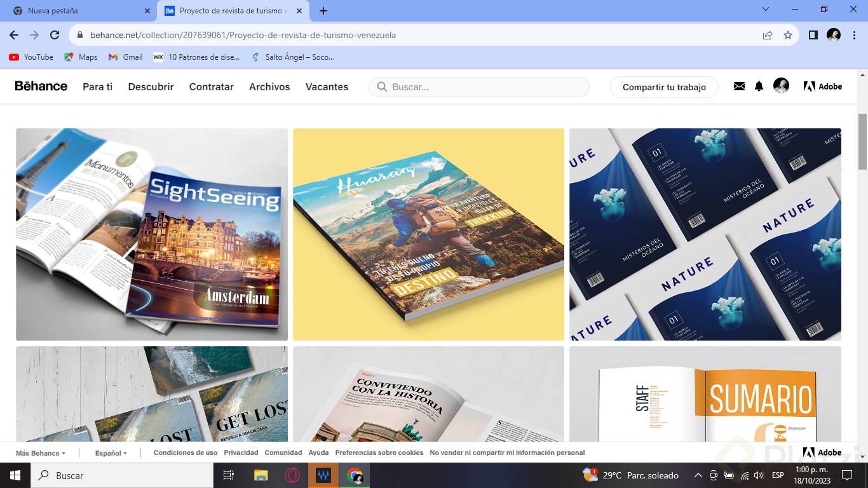Open a new tab with the plus button
This screenshot has width=868, height=488.
pos(323,11)
